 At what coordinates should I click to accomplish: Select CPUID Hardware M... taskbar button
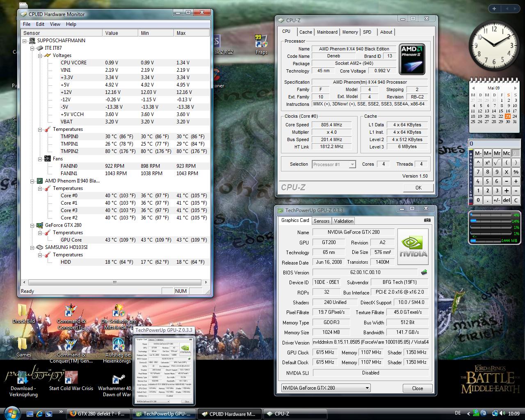pos(229,413)
